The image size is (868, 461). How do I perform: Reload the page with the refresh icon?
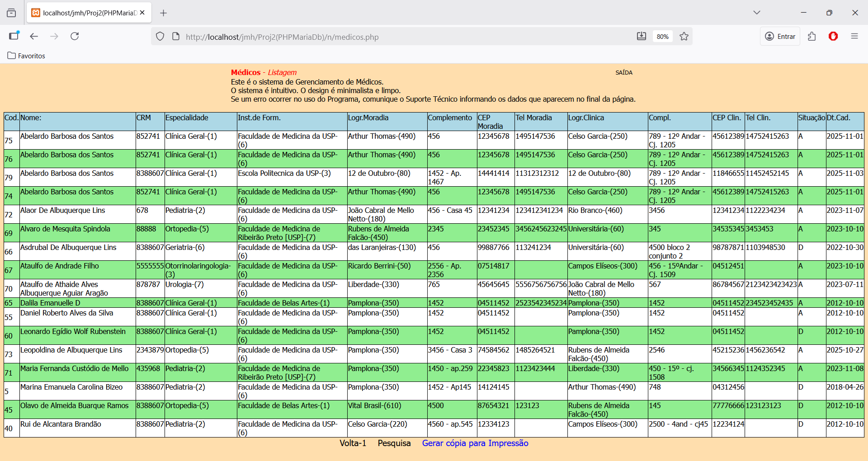click(75, 36)
